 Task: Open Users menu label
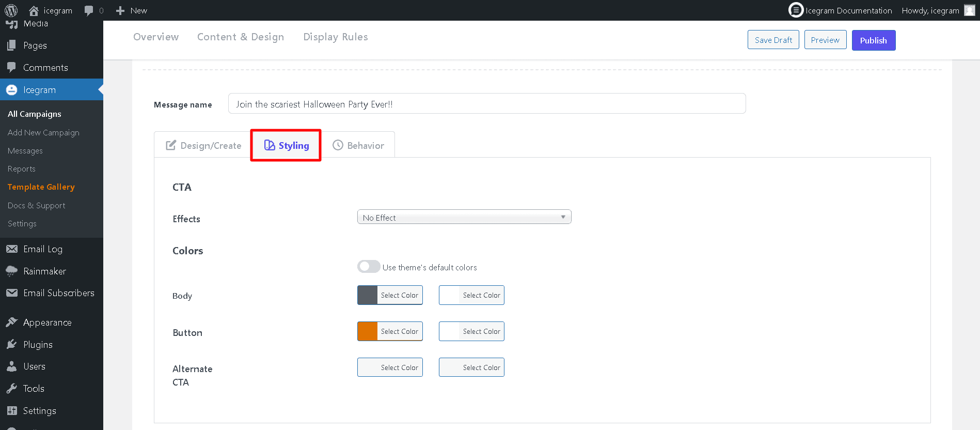tap(34, 366)
